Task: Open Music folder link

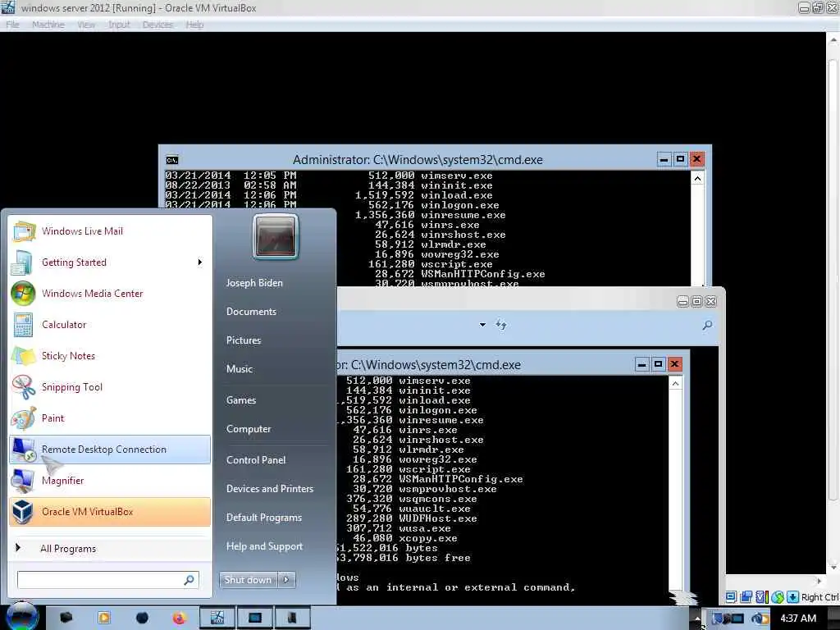Action: point(240,368)
